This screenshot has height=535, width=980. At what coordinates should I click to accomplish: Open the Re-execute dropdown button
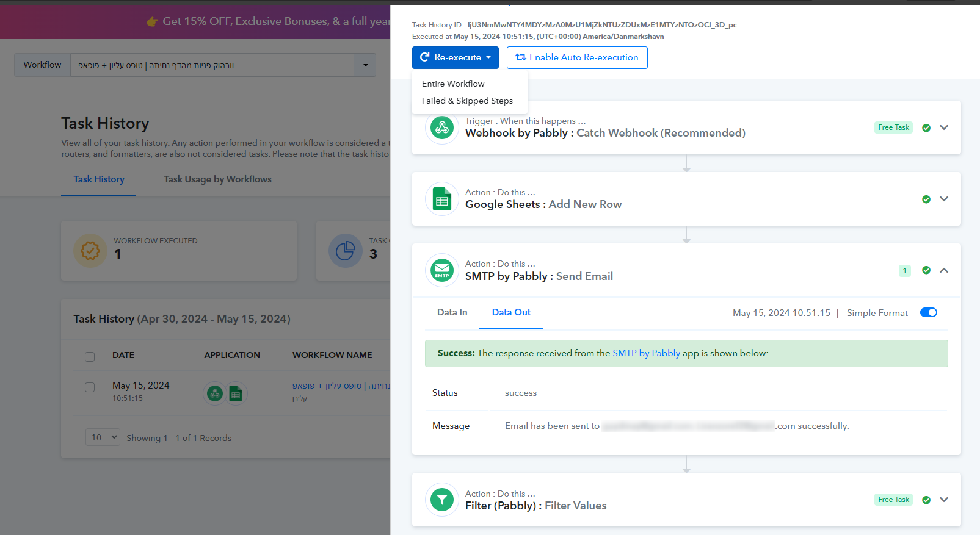(456, 57)
